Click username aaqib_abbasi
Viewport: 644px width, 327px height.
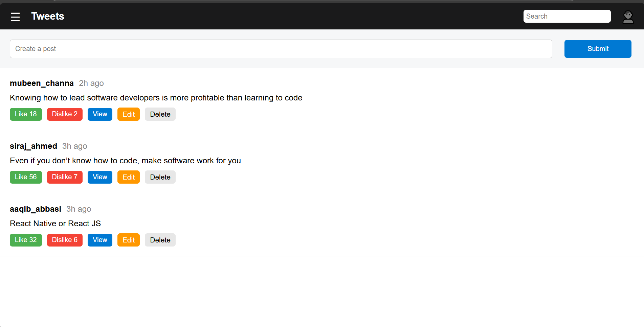[x=36, y=209]
